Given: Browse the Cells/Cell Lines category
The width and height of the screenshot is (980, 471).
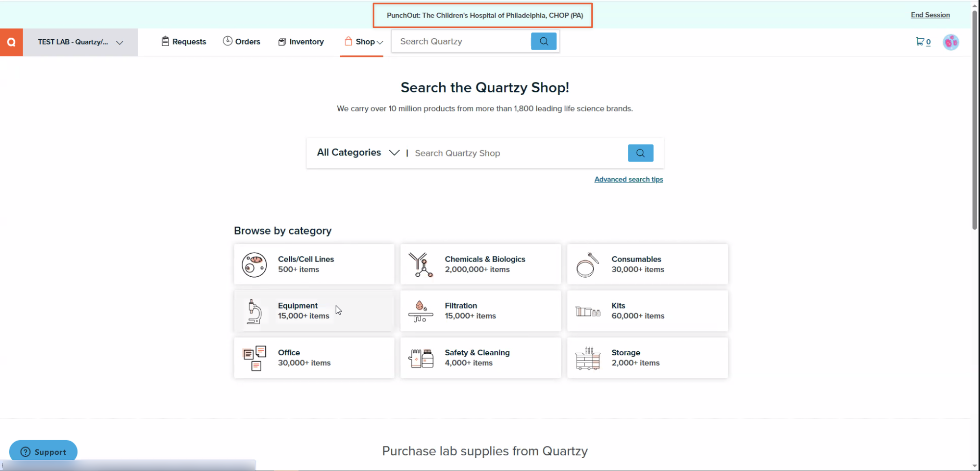Looking at the screenshot, I should (314, 264).
